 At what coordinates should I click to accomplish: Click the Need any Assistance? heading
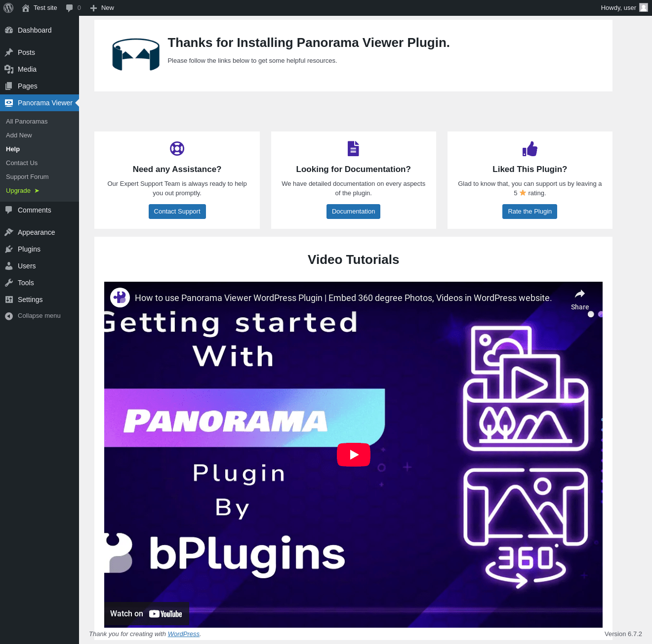tap(177, 169)
